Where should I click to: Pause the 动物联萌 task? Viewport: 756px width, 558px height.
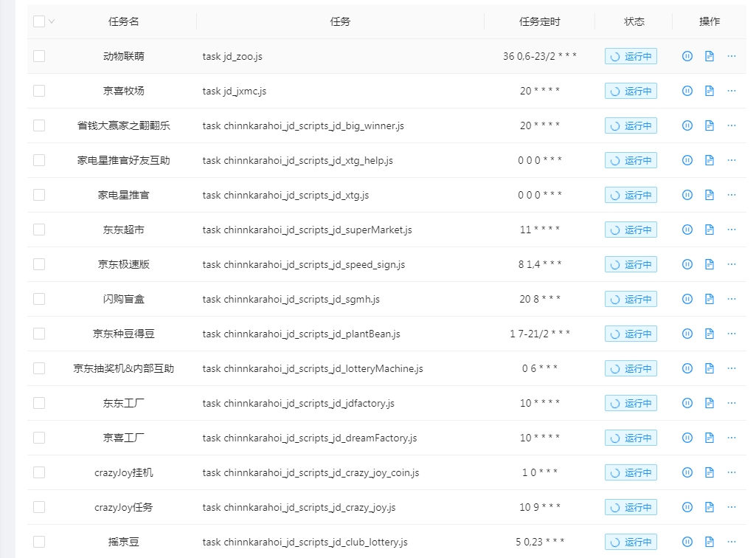coord(687,56)
